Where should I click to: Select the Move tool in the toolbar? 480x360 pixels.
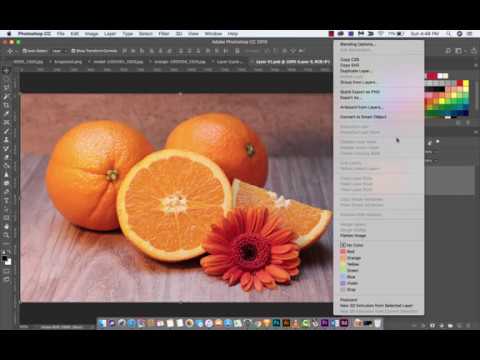tap(6, 71)
